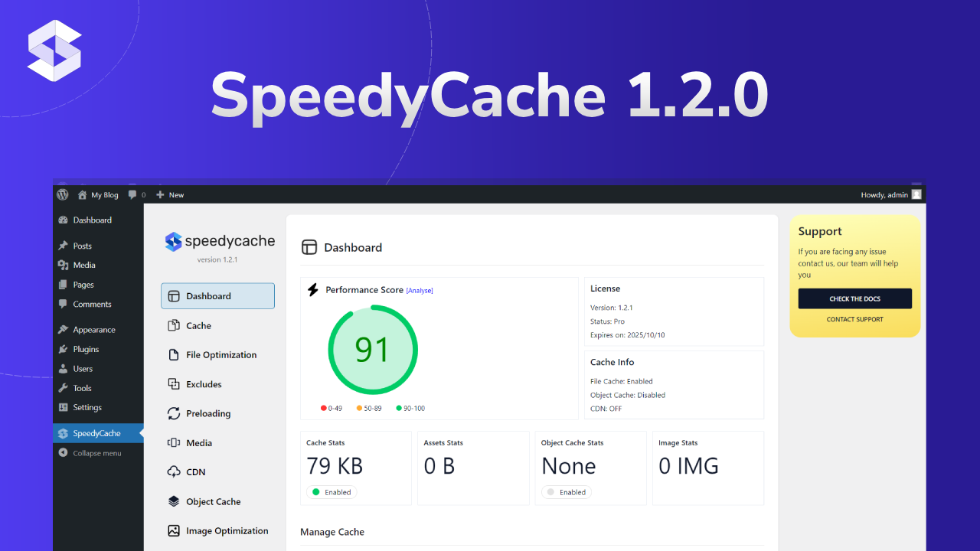The image size is (980, 551).
Task: Click the Assets Stats 0 B value
Action: coord(439,466)
